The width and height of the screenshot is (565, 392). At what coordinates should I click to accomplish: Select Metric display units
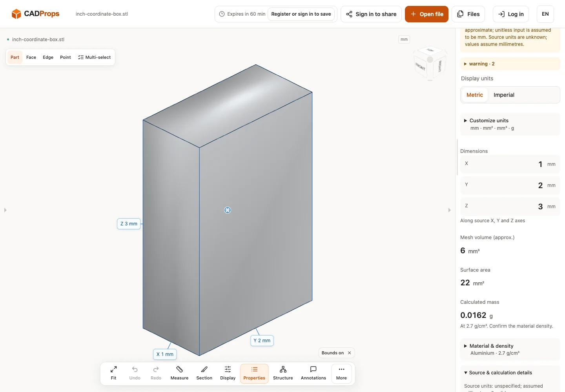click(475, 95)
